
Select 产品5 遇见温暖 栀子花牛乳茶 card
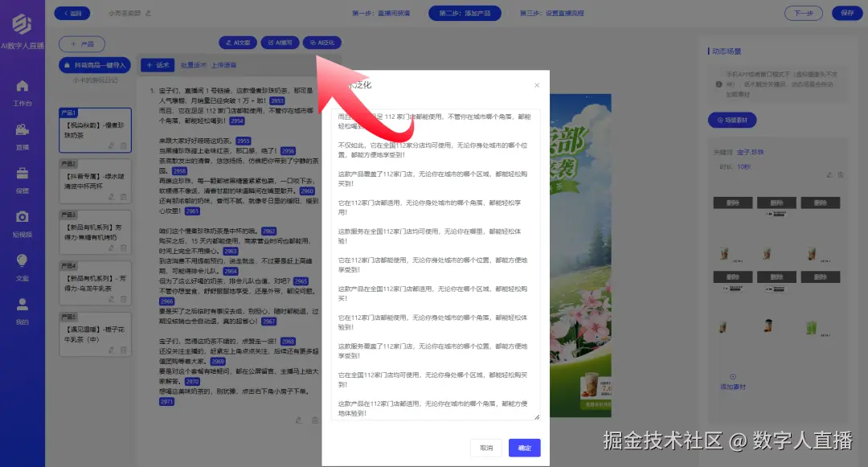click(95, 334)
